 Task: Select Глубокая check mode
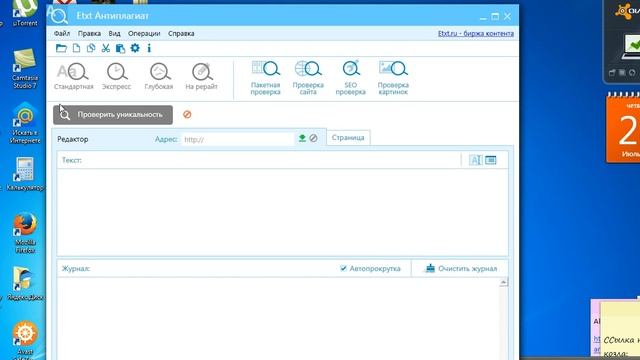click(159, 77)
